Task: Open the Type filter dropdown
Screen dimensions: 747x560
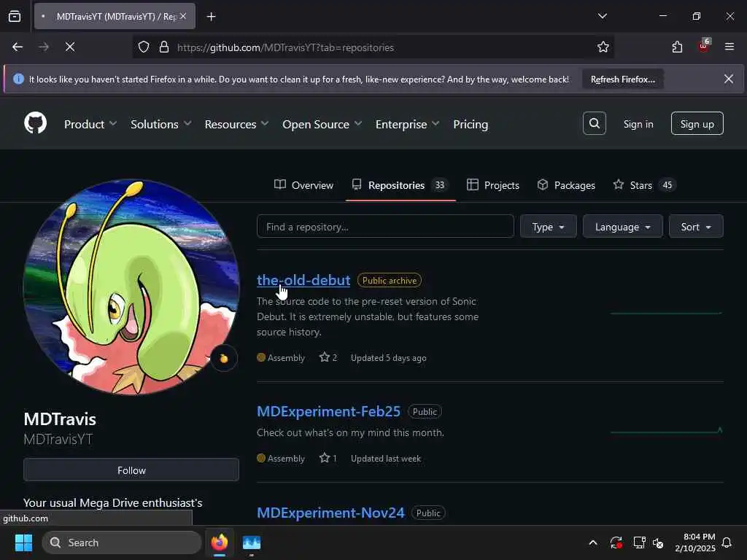Action: [x=549, y=226]
